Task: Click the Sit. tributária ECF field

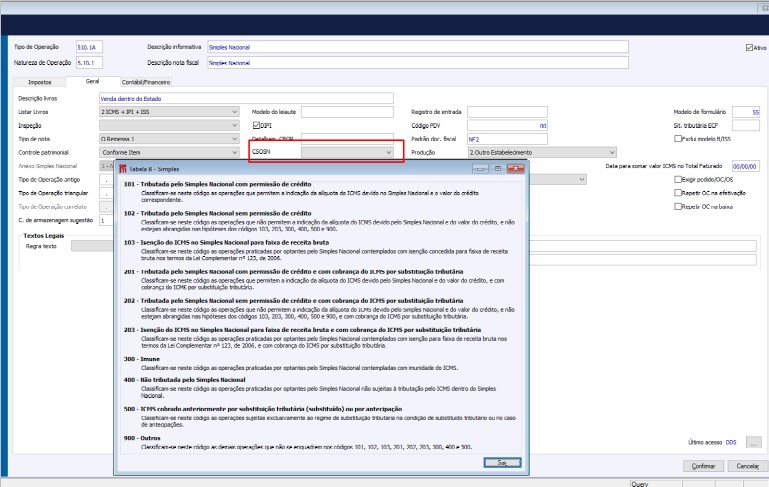Action: [746, 126]
